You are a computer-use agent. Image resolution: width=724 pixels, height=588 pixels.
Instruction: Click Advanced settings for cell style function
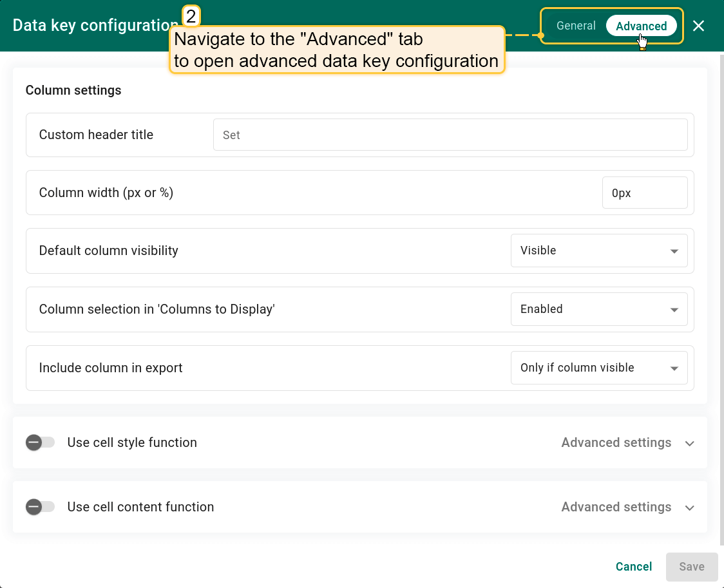tap(616, 442)
